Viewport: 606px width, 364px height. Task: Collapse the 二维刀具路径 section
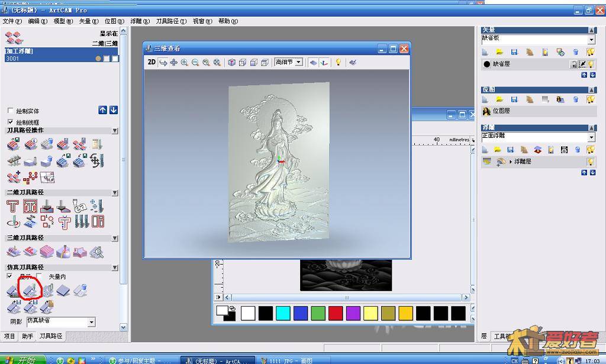115,192
